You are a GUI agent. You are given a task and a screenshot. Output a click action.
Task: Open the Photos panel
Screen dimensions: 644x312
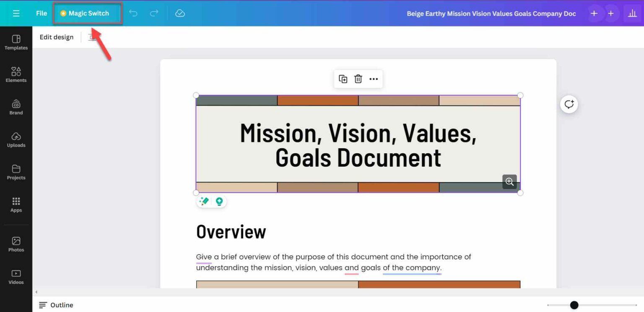pyautogui.click(x=16, y=244)
